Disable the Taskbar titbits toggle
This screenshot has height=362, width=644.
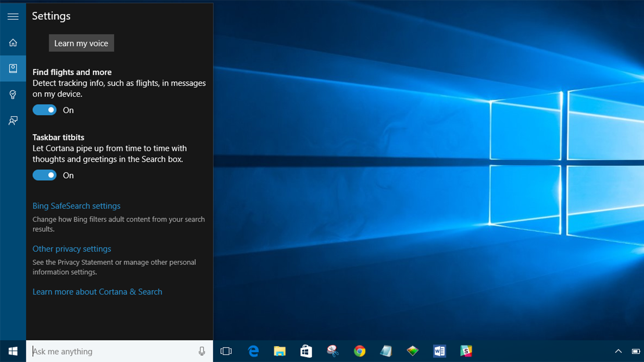tap(44, 175)
